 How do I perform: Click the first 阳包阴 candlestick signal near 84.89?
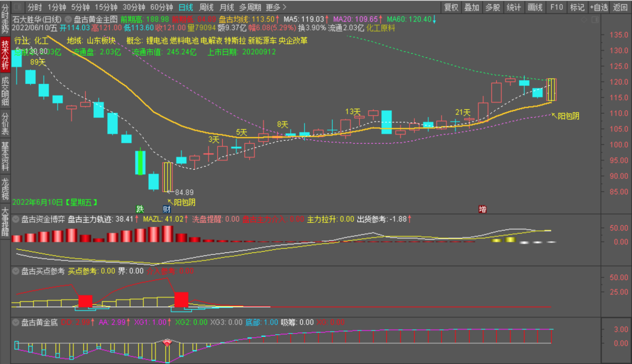click(167, 177)
